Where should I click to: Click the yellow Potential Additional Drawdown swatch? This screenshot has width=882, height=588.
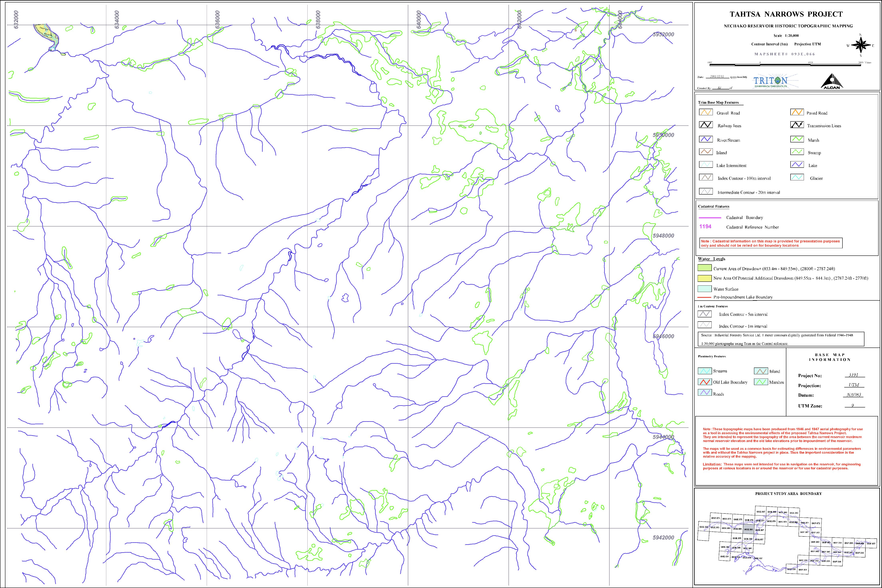click(x=704, y=278)
